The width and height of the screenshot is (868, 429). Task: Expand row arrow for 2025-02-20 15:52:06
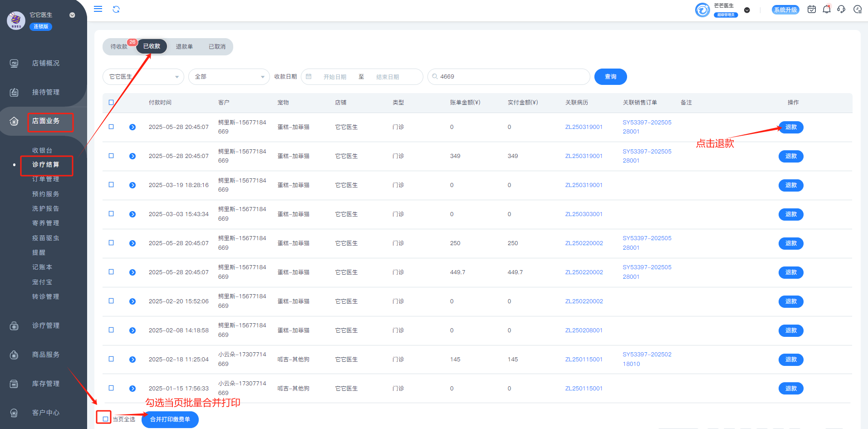pos(132,301)
